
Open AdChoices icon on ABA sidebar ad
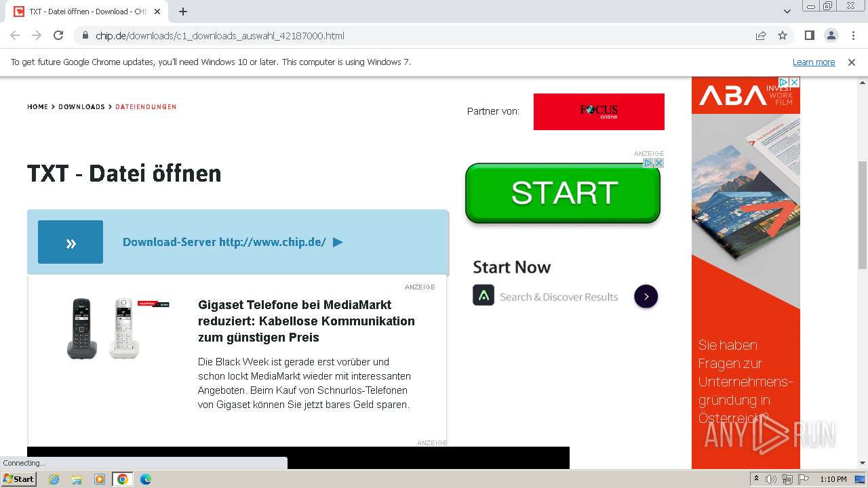784,82
